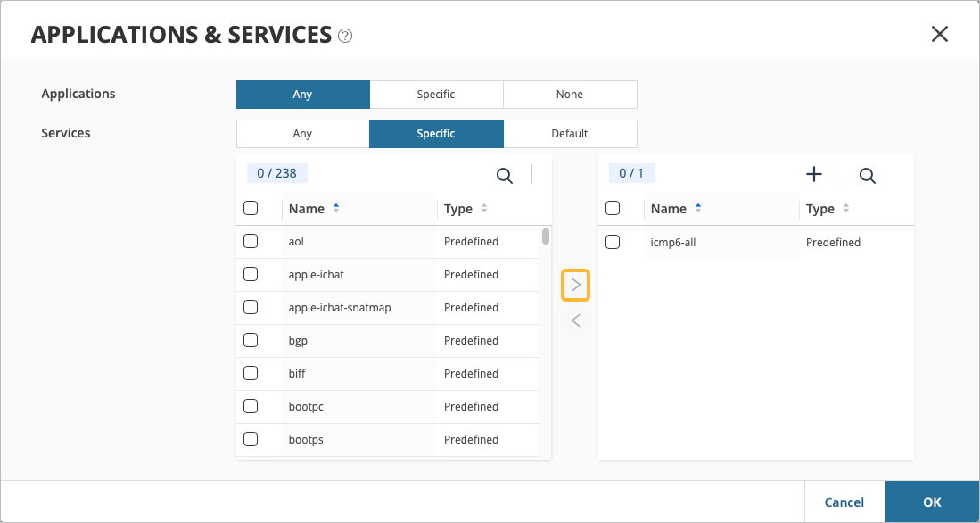Select the icmp6-all checkbox

tap(613, 242)
